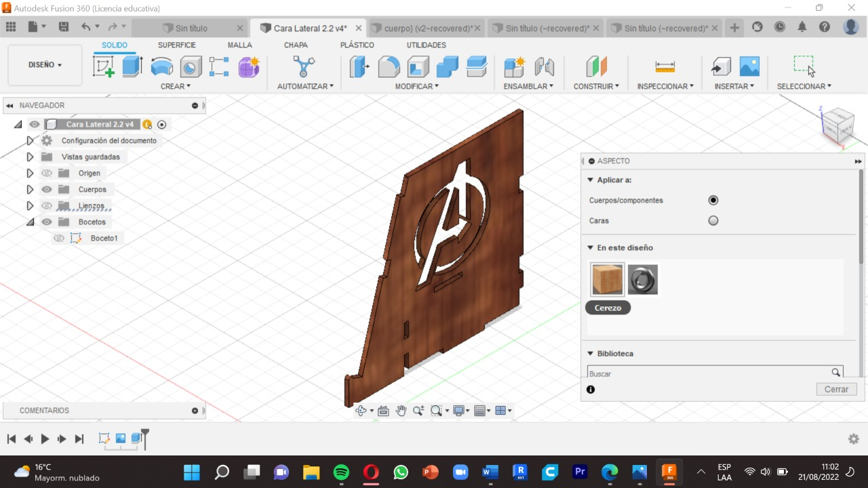Select the Rectangular Pattern tool

click(x=219, y=66)
